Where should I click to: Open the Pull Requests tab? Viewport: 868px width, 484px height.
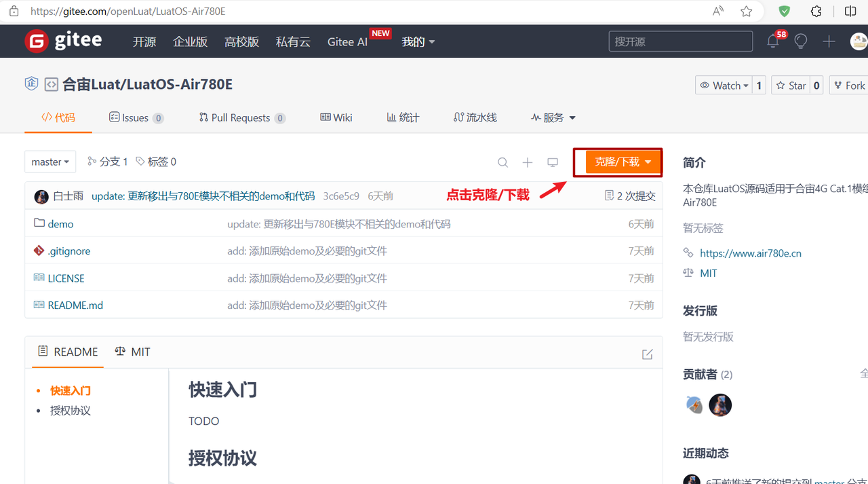click(242, 117)
